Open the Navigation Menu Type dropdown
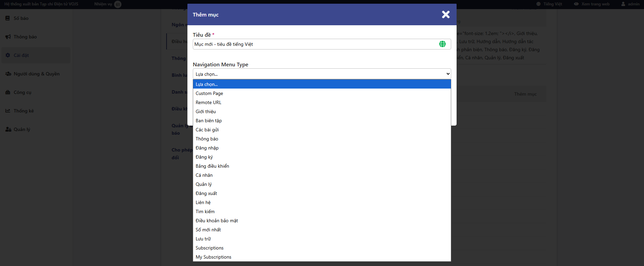This screenshot has width=644, height=266. pos(322,74)
